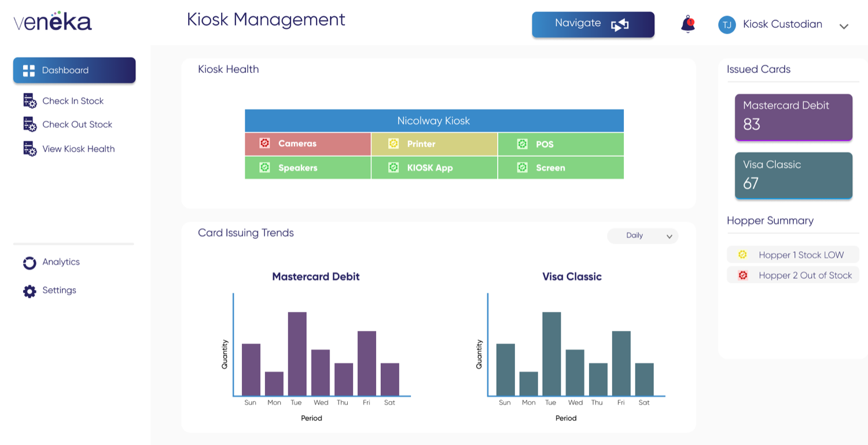Click the green KIOSK App status icon
This screenshot has width=868, height=445.
click(393, 167)
